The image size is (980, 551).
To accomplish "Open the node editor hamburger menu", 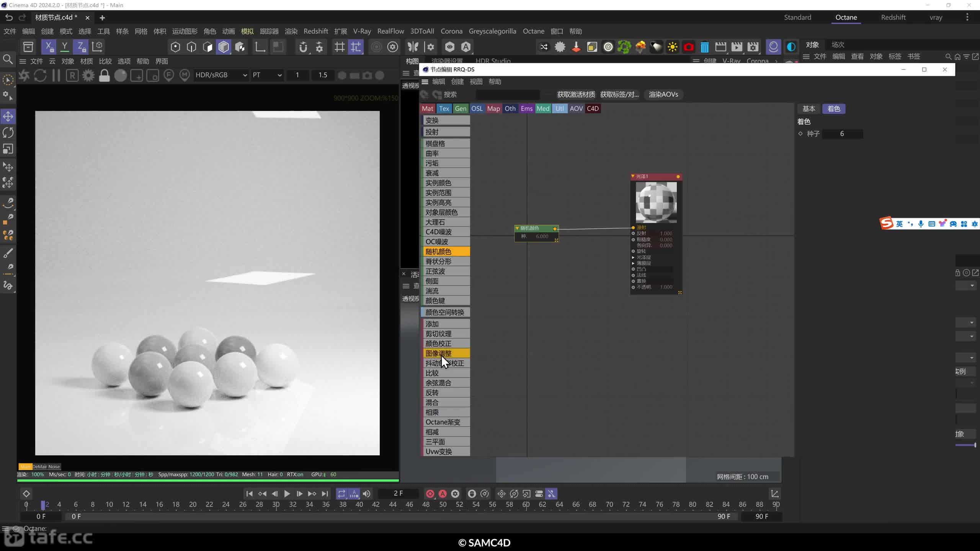I will 425,82.
